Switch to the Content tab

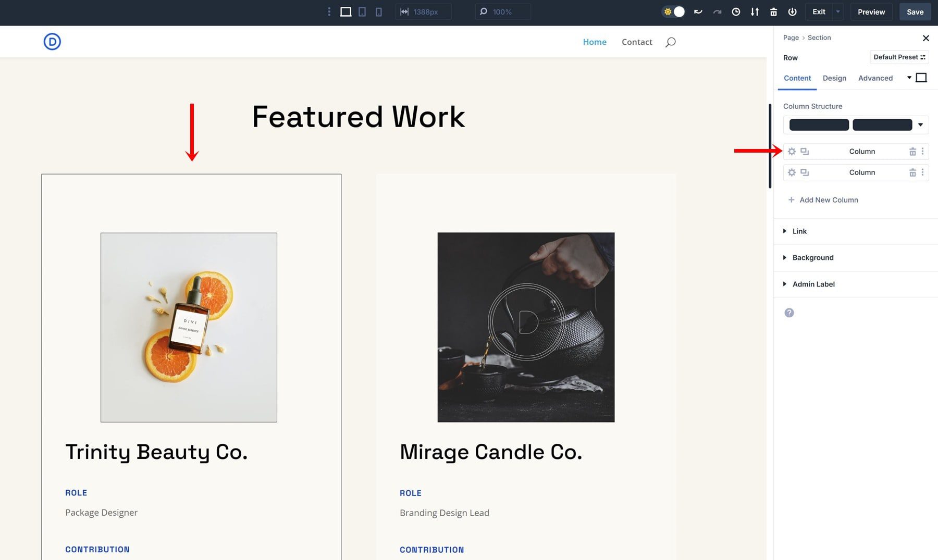pos(797,78)
